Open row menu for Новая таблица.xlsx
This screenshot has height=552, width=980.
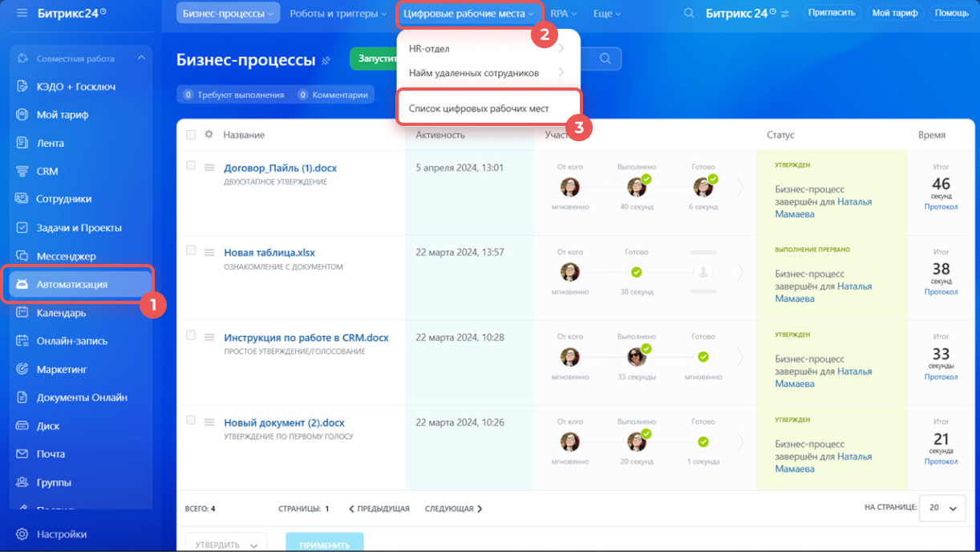pyautogui.click(x=209, y=253)
